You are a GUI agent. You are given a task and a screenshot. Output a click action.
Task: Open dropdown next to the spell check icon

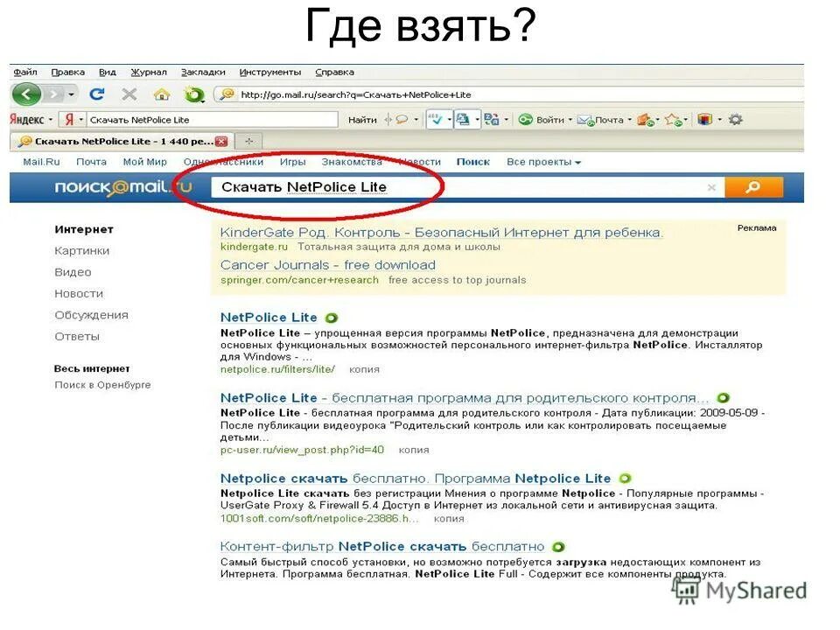coord(449,120)
